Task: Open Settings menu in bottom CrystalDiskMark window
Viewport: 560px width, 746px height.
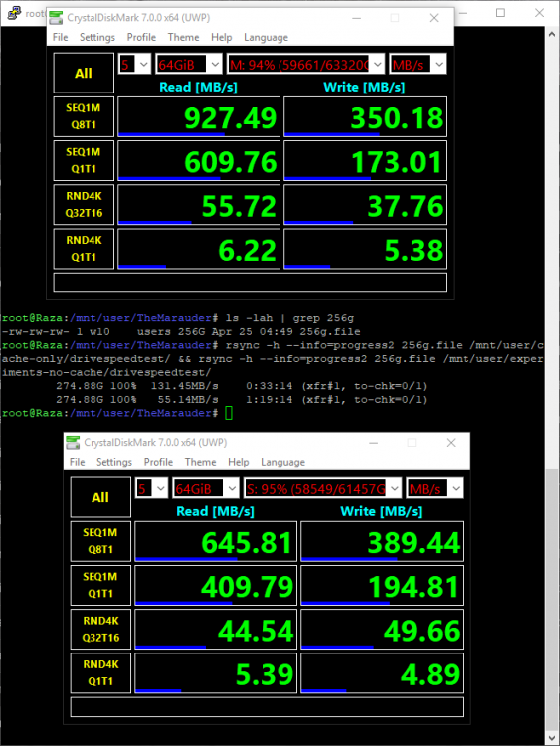Action: click(x=114, y=462)
